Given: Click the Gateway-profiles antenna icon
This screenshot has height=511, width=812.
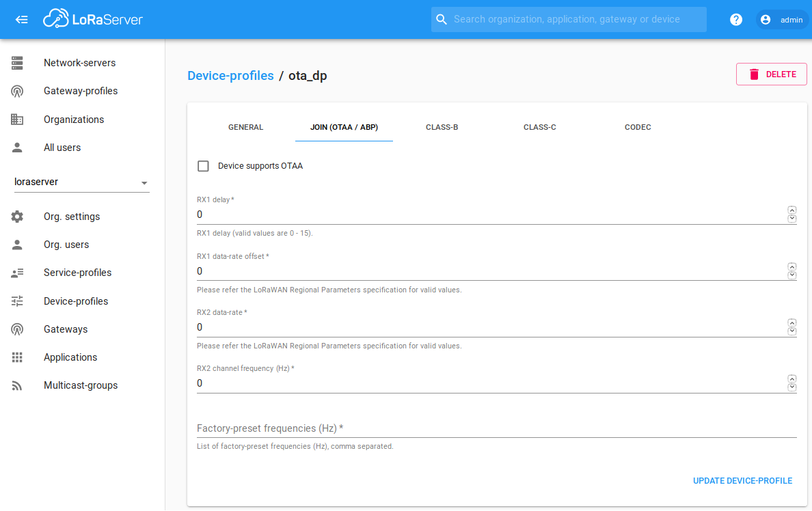Looking at the screenshot, I should 17,90.
